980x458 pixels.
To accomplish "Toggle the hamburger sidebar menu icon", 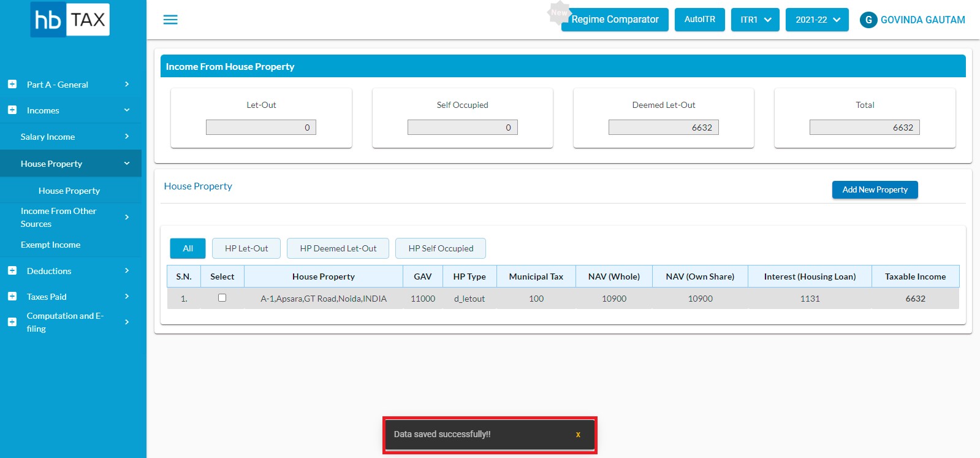I will click(x=170, y=20).
